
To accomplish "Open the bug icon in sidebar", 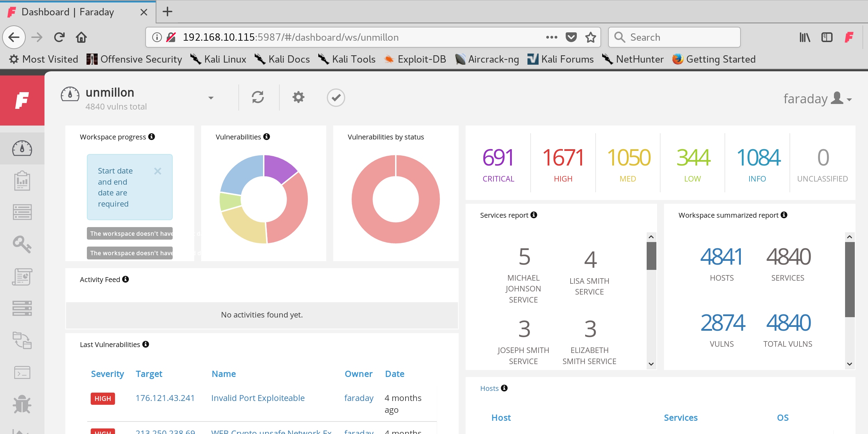I will coord(22,404).
